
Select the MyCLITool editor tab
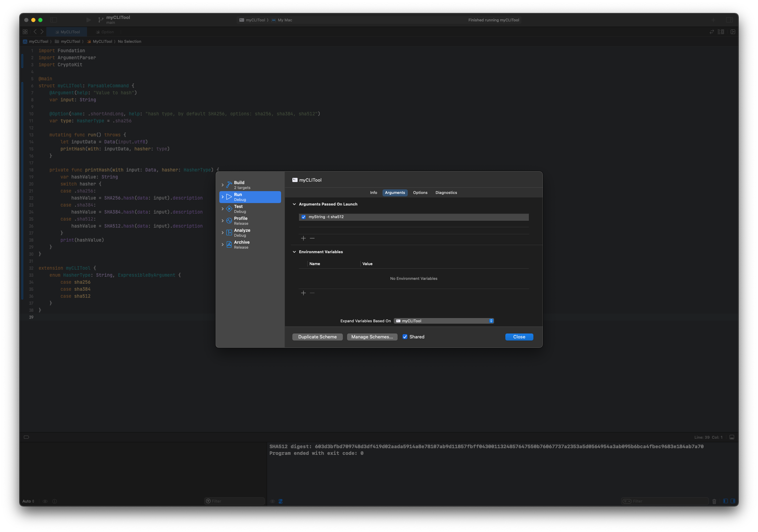click(67, 32)
